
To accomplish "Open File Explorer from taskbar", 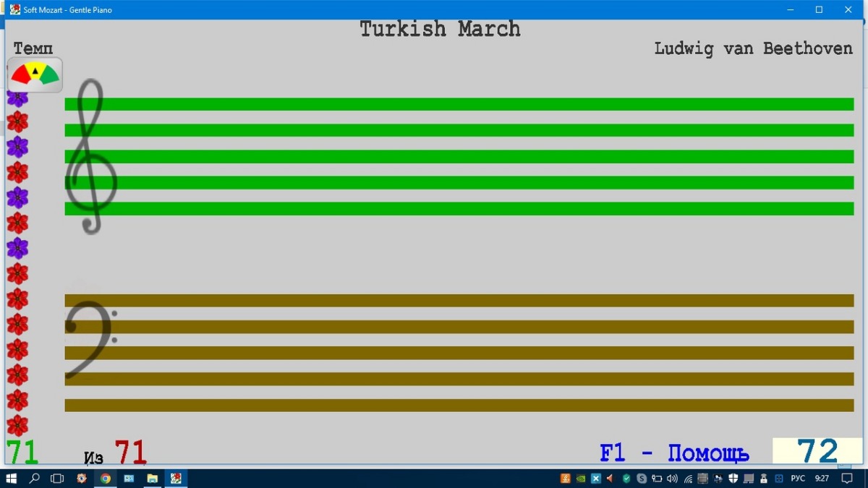I will point(153,479).
